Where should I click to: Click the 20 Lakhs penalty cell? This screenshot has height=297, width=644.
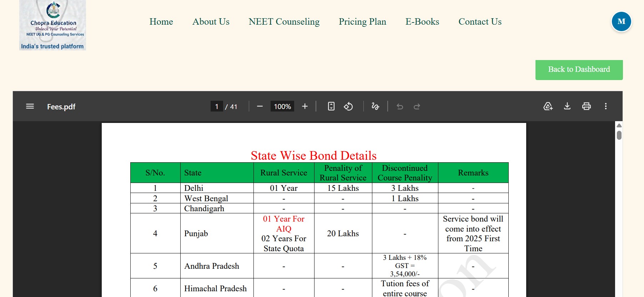tap(343, 233)
